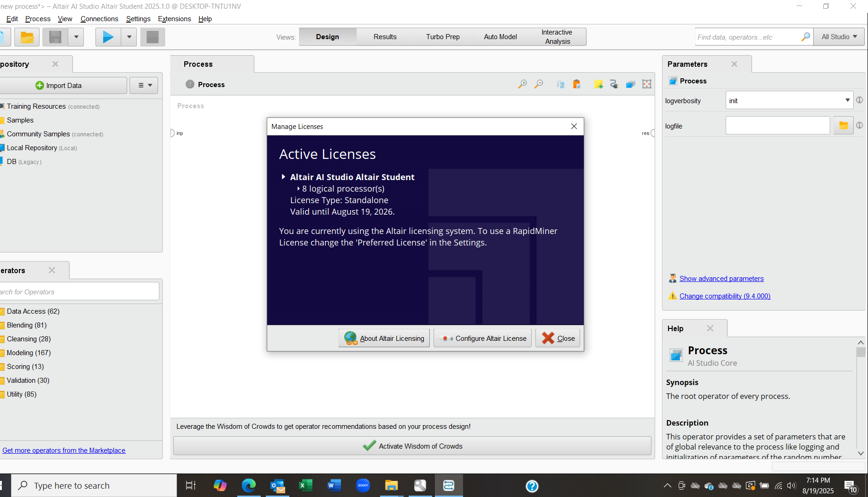This screenshot has width=868, height=497.
Task: Click Get more operators from the Marketplace link
Action: [x=64, y=450]
